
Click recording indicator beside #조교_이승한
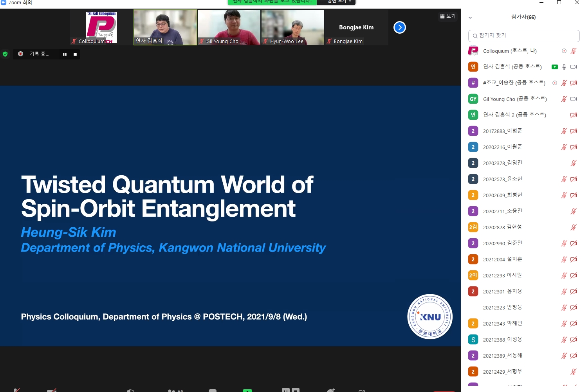pyautogui.click(x=554, y=83)
